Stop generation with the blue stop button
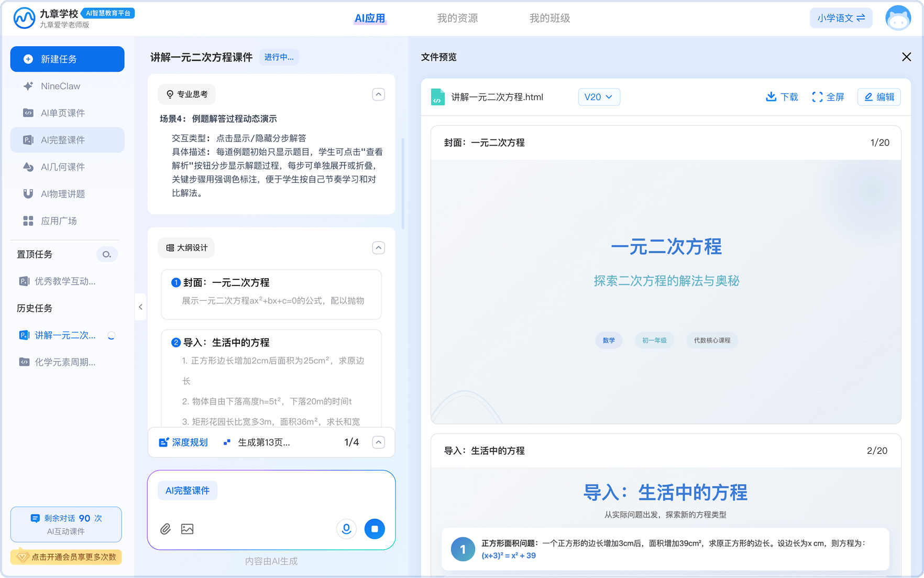Viewport: 924px width, 578px height. [375, 529]
